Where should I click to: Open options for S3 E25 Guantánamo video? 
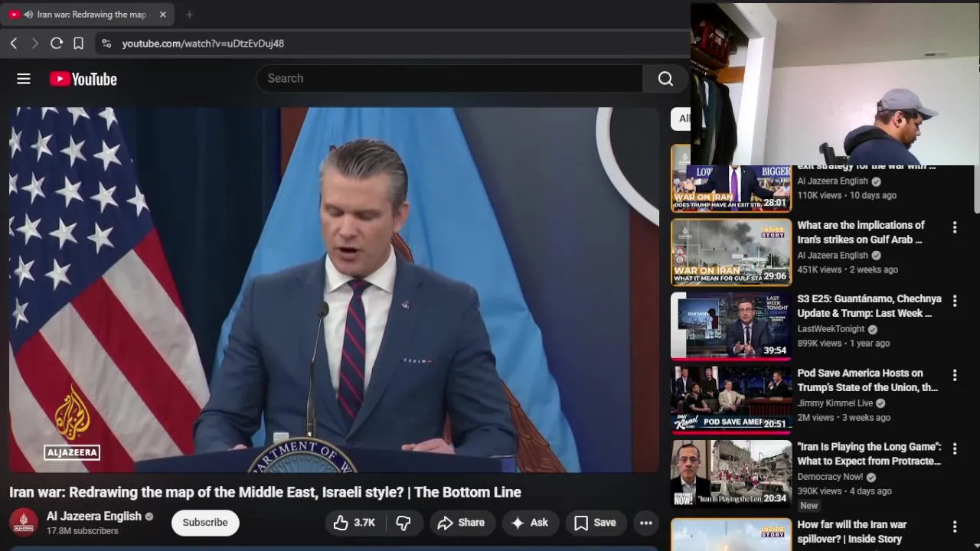click(954, 301)
